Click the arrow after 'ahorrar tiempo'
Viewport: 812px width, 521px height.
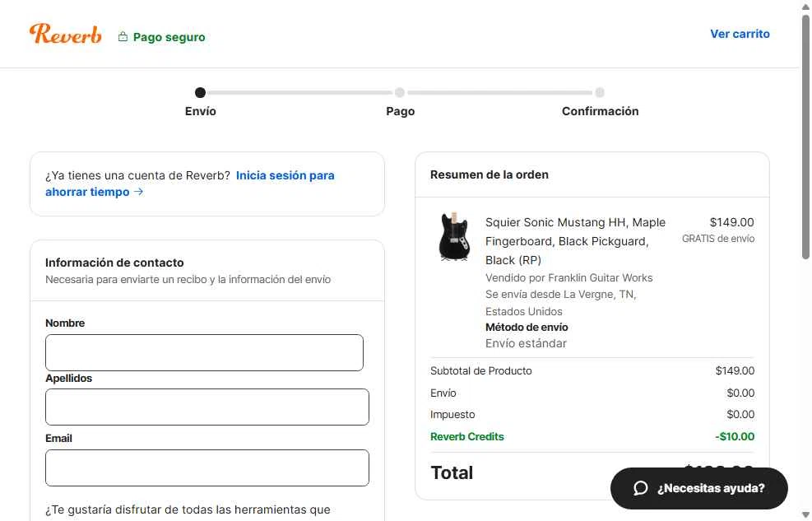[139, 192]
